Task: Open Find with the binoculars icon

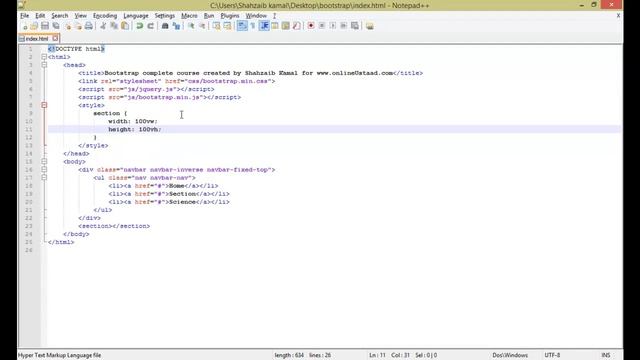Action: (x=165, y=26)
